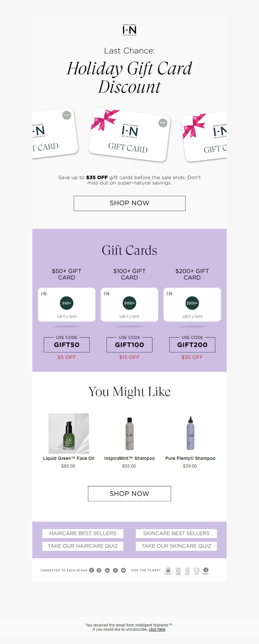Screen dimensions: 259x644
Task: Select Take Our Haircare Quiz
Action: click(83, 546)
